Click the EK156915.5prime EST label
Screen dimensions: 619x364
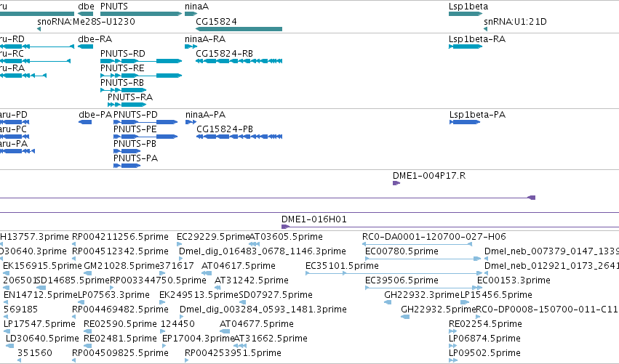[42, 266]
